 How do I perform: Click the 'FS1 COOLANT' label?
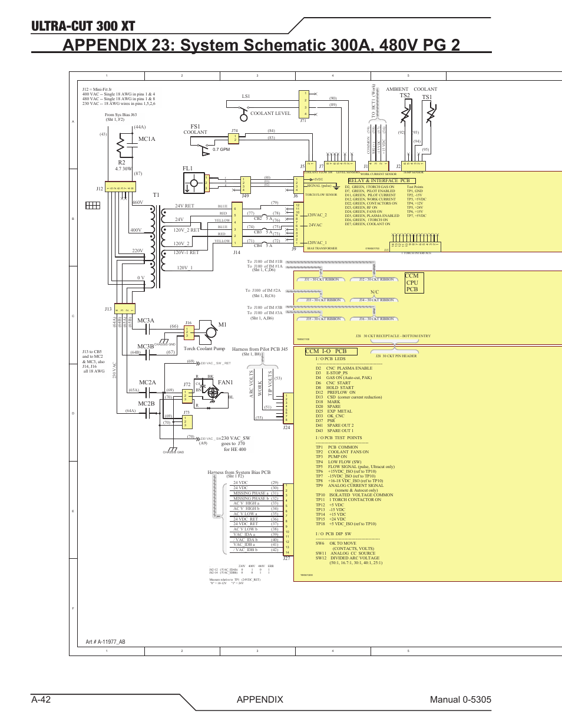196,129
